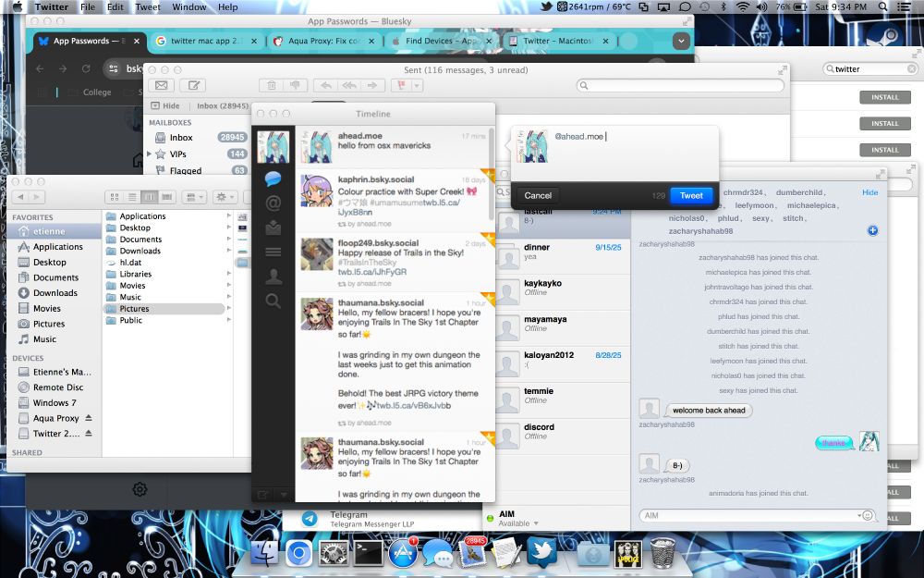Screen dimensions: 924x578
Task: Open the emoticon picker in the AIM message field
Action: point(868,515)
